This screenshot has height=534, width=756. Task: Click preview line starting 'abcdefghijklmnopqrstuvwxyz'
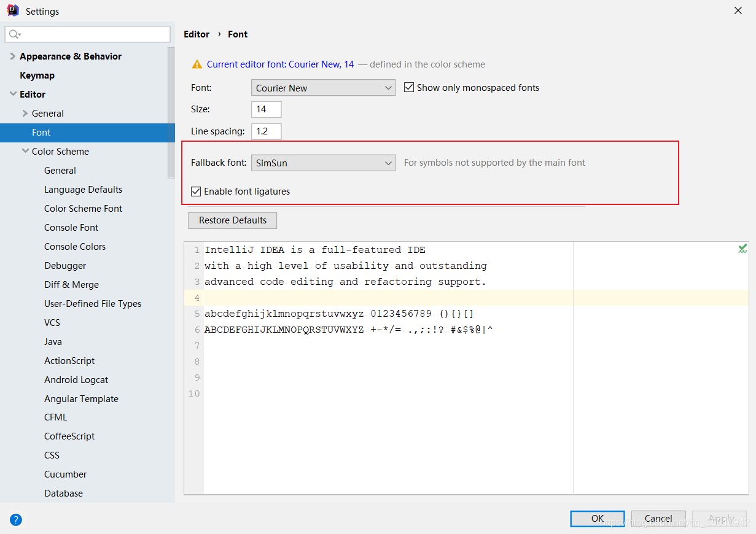tap(339, 314)
